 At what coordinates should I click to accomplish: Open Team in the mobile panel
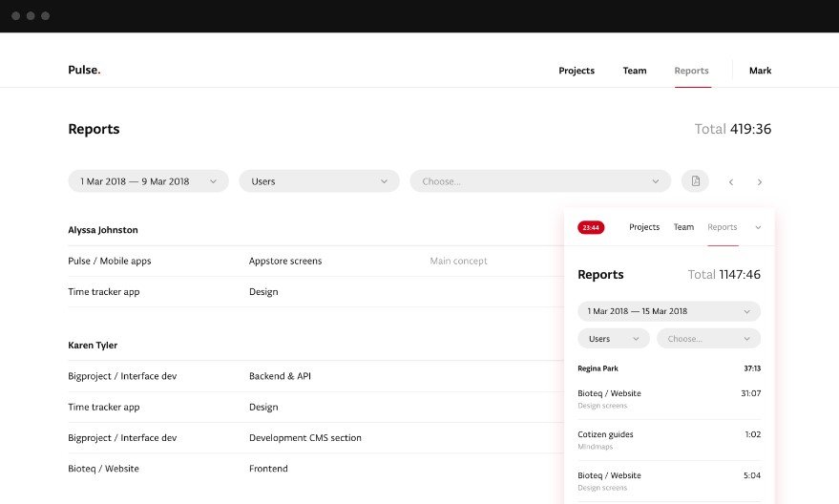click(683, 227)
